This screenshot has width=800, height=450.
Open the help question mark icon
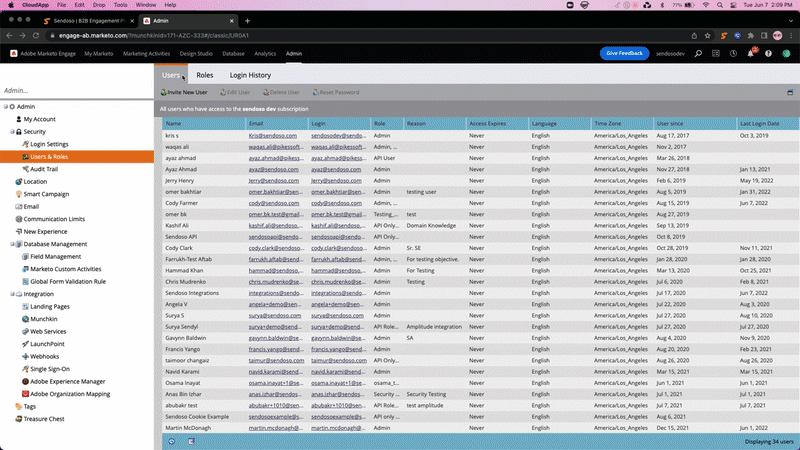point(768,54)
